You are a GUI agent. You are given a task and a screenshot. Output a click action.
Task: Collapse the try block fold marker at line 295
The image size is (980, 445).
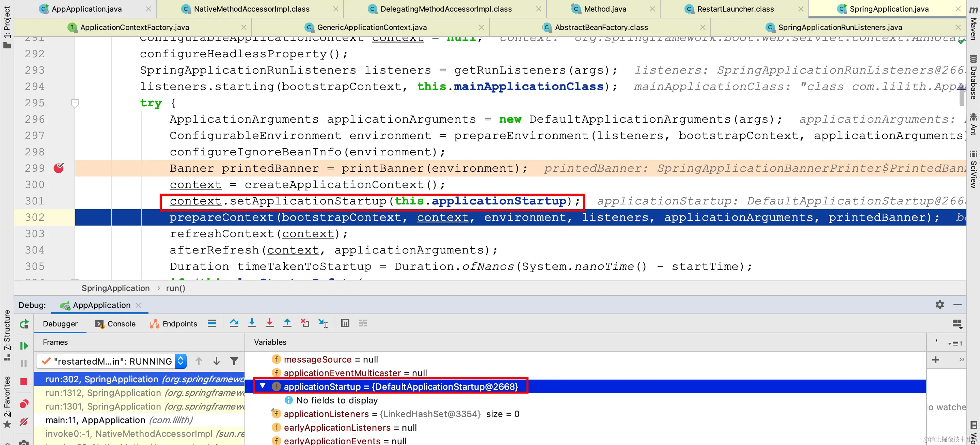coord(75,103)
